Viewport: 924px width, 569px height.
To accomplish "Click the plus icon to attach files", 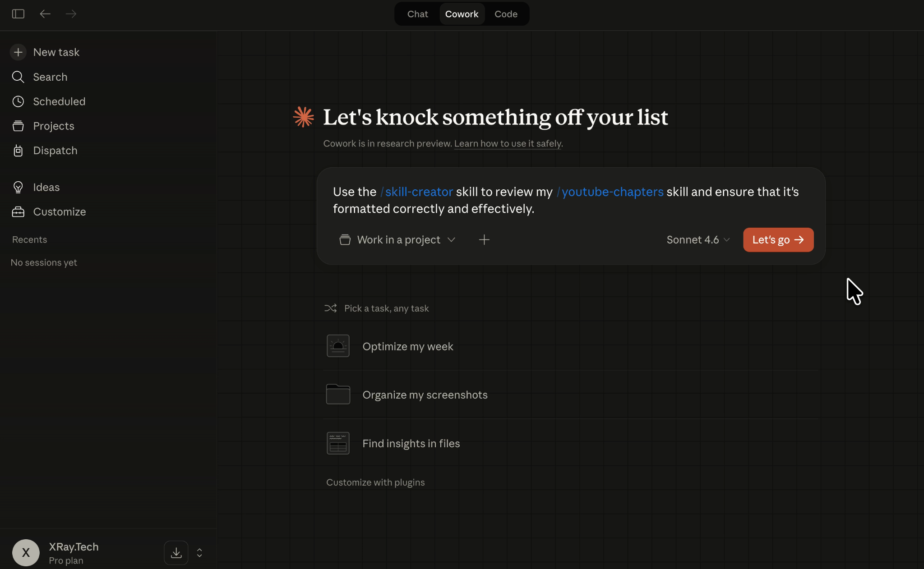I will point(483,239).
